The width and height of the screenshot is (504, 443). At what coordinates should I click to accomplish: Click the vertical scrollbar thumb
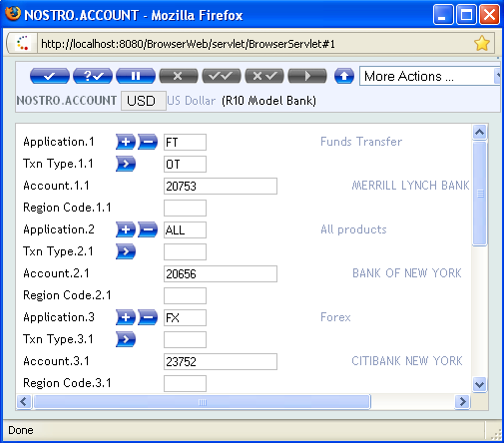coord(480,194)
